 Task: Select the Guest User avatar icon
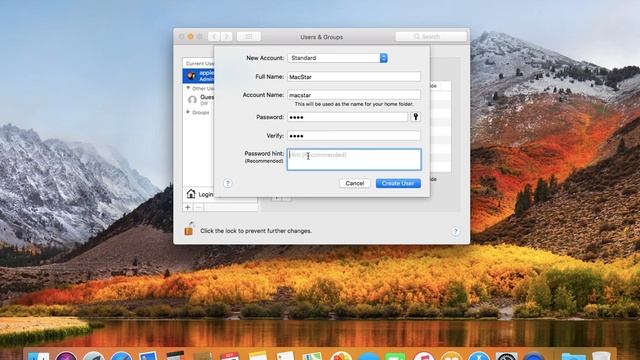[x=192, y=100]
